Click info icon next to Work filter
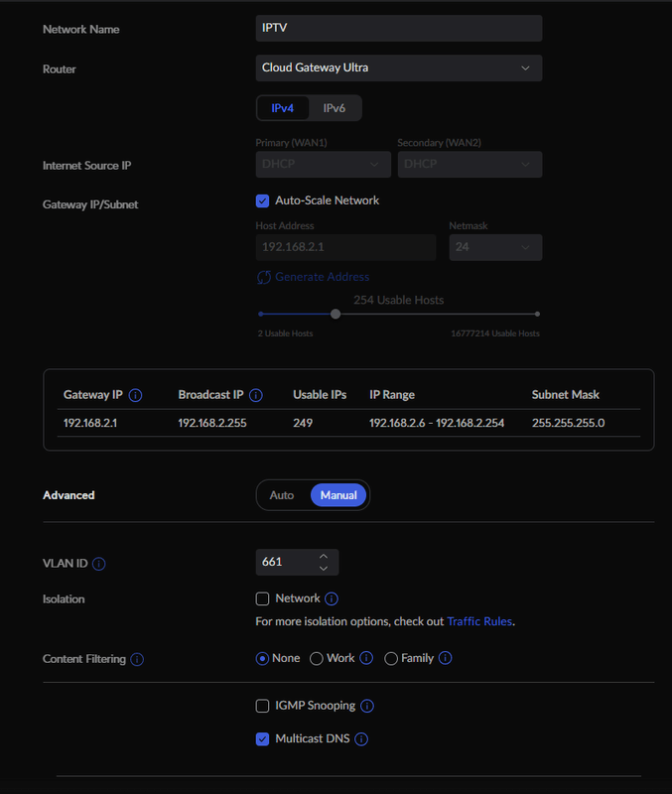Screen dimensions: 672x794 coord(366,658)
